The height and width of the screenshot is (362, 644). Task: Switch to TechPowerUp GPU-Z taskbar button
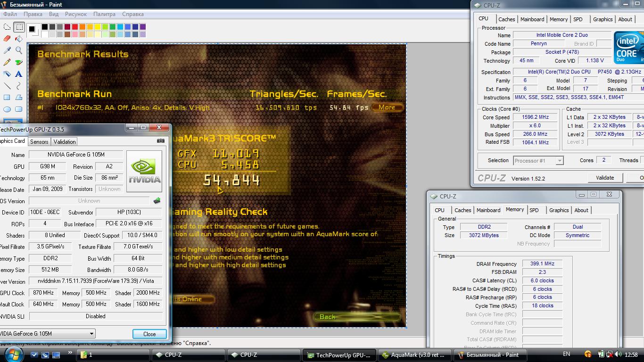click(339, 355)
